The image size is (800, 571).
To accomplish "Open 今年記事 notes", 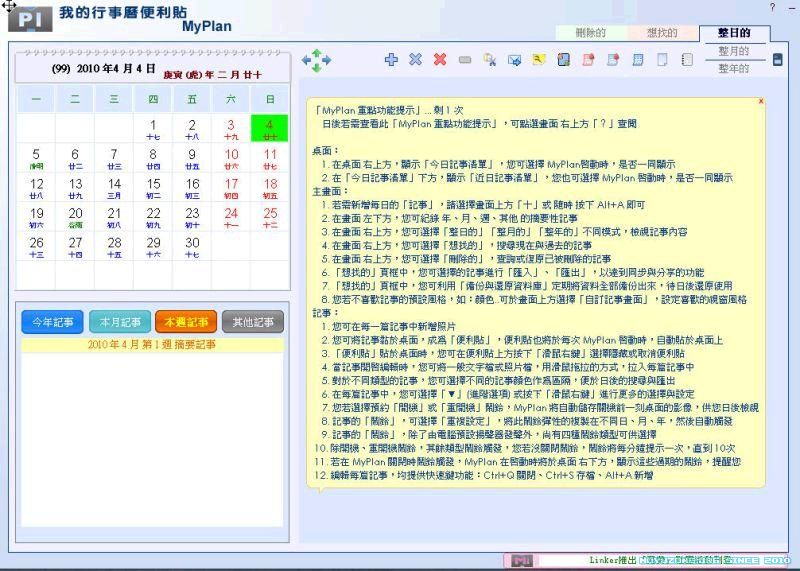I will pyautogui.click(x=52, y=322).
